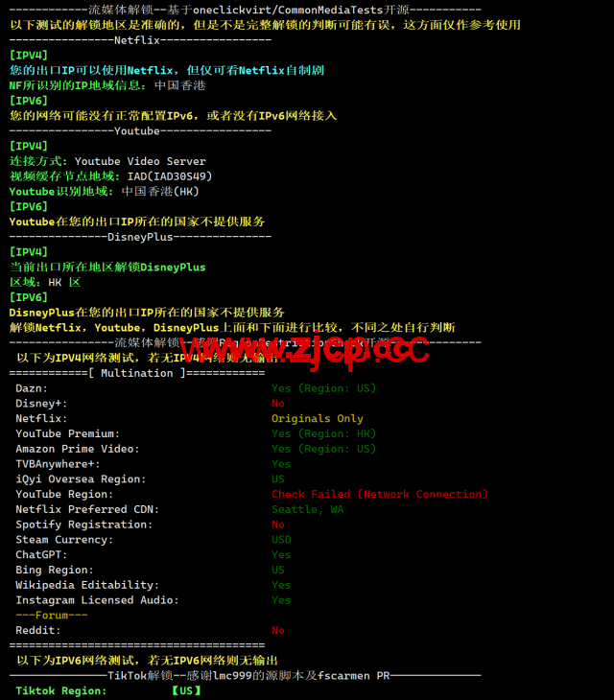The height and width of the screenshot is (700, 614).
Task: Select the text '您的出口IP可以使用Netflix'
Action: point(91,71)
